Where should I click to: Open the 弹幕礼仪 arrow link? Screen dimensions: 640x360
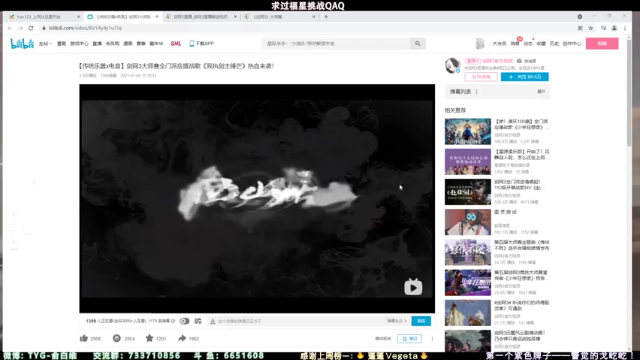pos(397,321)
